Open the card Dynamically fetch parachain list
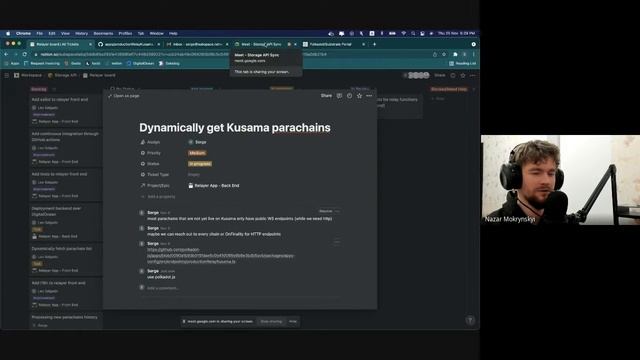 pyautogui.click(x=65, y=260)
